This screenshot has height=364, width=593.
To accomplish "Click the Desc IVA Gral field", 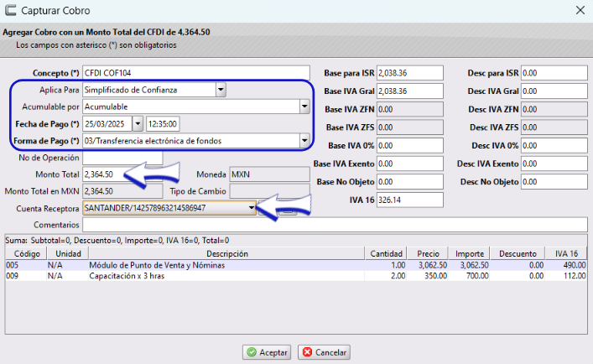I will (x=554, y=91).
